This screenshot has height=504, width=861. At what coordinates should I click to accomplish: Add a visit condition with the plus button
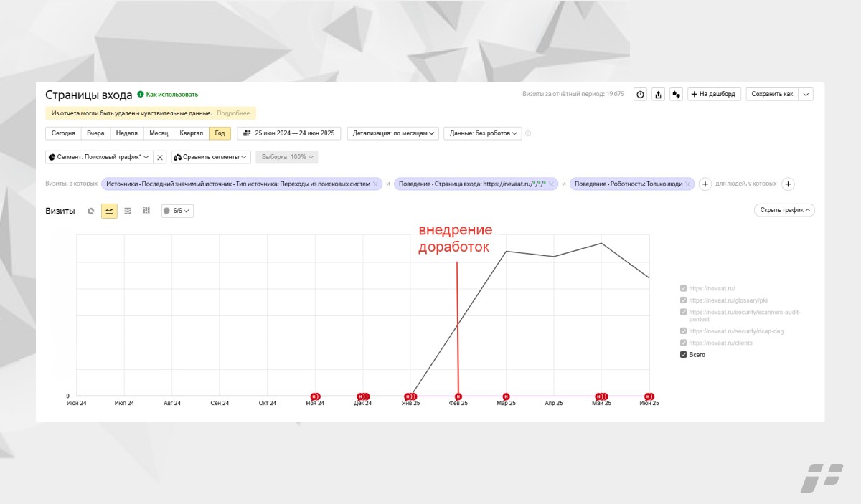pyautogui.click(x=705, y=184)
